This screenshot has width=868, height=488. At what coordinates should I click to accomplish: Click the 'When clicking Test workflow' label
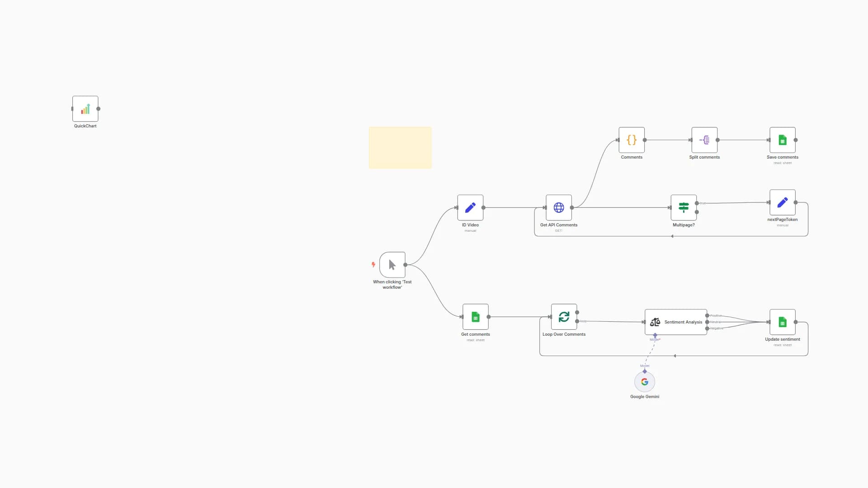pyautogui.click(x=392, y=285)
